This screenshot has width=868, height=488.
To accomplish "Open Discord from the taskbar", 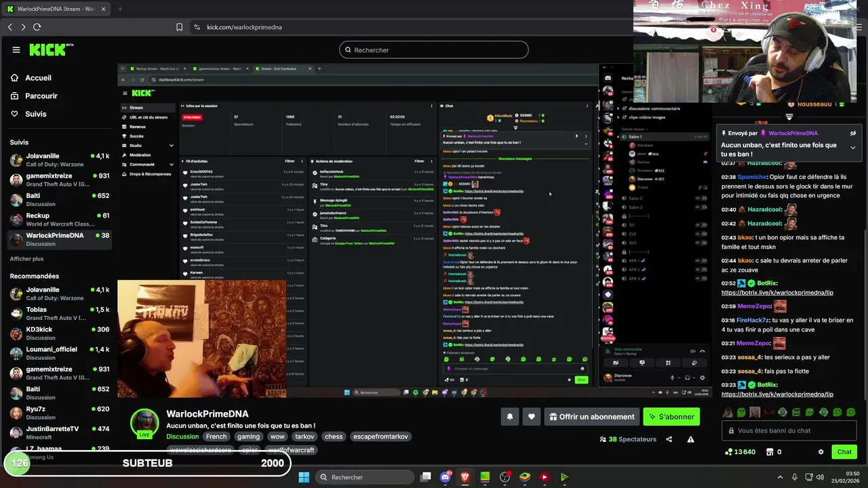I will pyautogui.click(x=446, y=477).
